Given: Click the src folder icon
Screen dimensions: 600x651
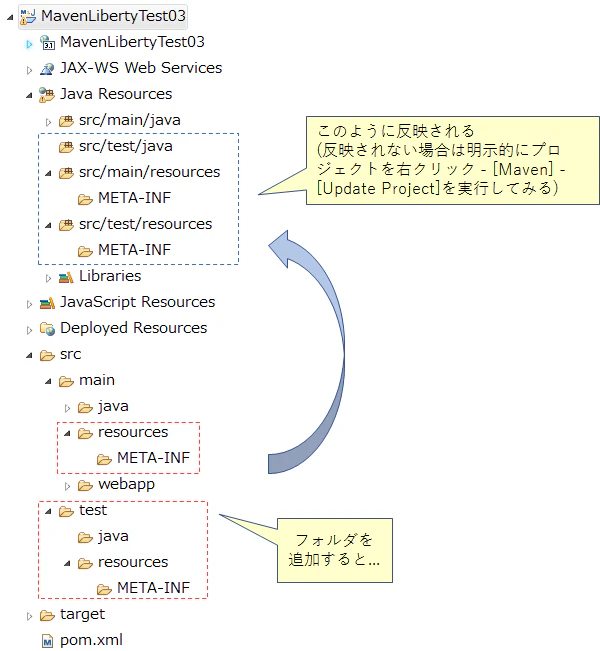Looking at the screenshot, I should click(47, 355).
